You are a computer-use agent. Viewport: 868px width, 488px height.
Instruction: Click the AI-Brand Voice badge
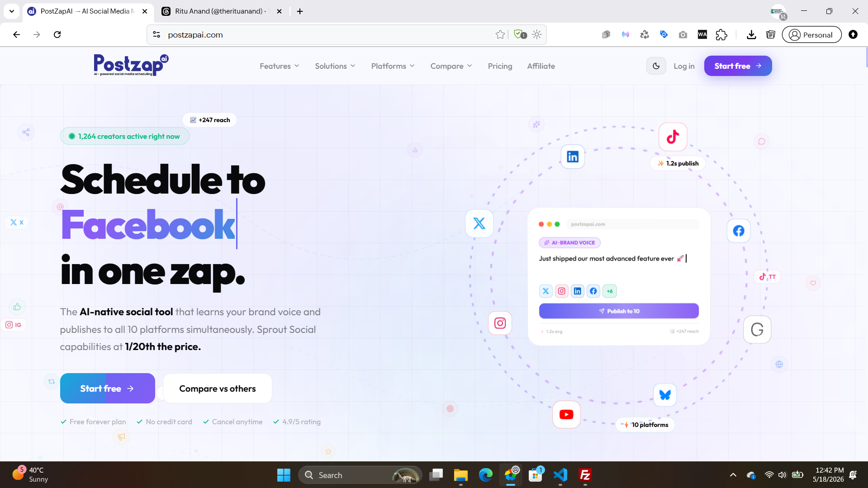click(x=569, y=243)
